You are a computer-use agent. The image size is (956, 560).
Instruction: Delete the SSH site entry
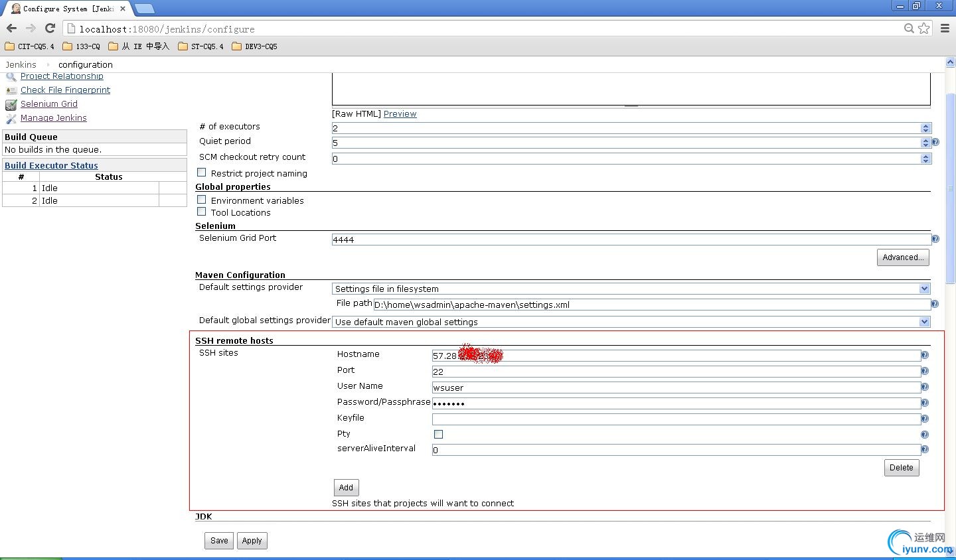click(x=902, y=468)
